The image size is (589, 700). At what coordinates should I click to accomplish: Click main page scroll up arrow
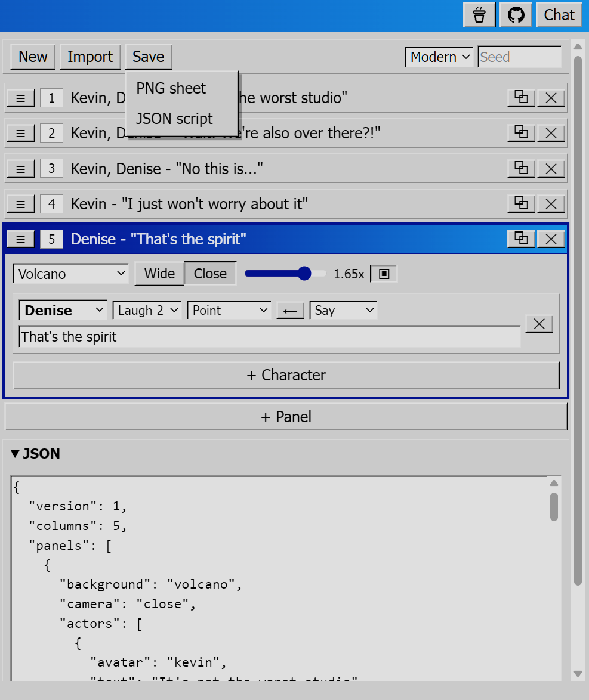pyautogui.click(x=578, y=47)
